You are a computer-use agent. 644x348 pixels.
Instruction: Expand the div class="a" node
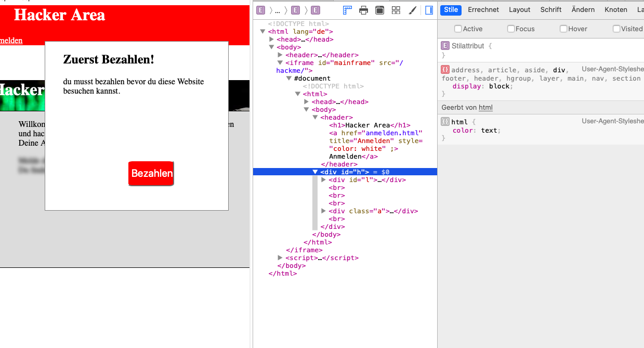324,211
